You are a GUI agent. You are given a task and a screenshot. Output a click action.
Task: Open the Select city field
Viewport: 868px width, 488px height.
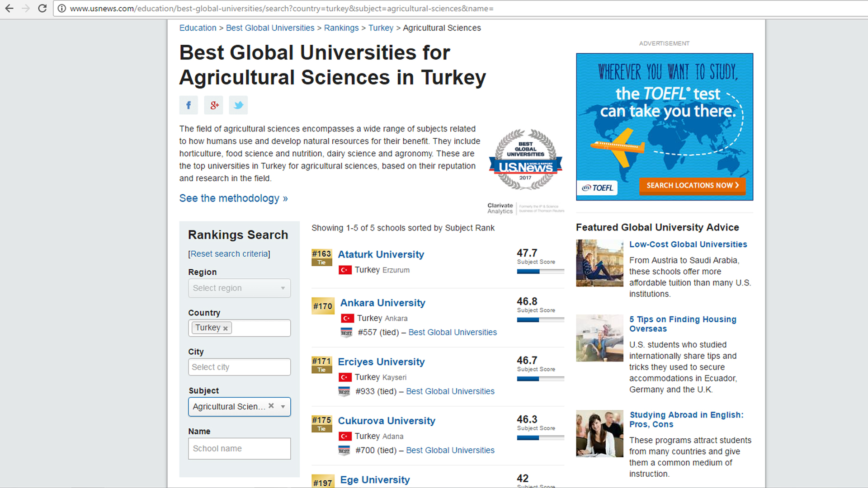pos(239,367)
